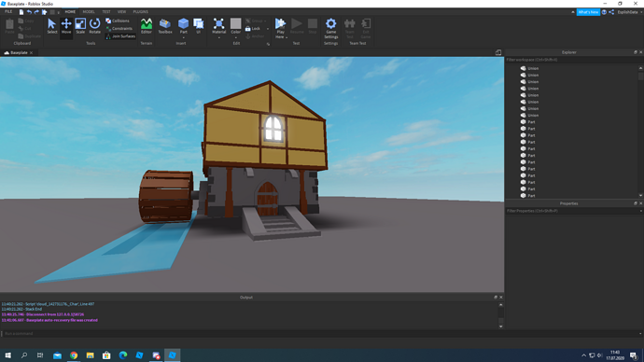Viewport: 644px width, 362px height.
Task: Open the Lock dropdown arrow
Action: tap(268, 29)
